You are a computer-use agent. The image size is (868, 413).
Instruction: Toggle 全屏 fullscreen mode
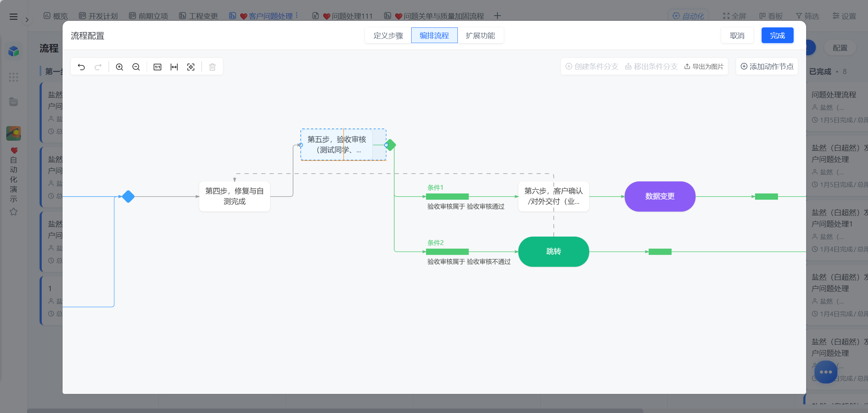[735, 16]
